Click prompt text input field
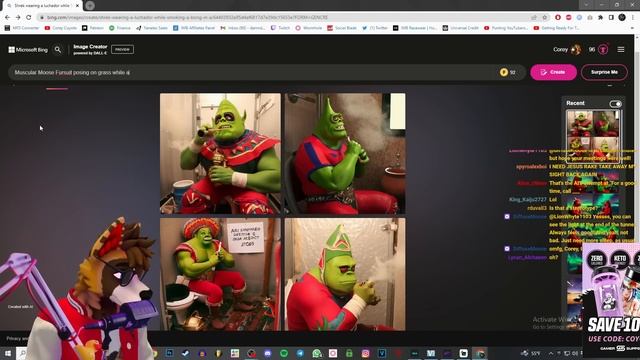The image size is (640, 360). pos(253,72)
